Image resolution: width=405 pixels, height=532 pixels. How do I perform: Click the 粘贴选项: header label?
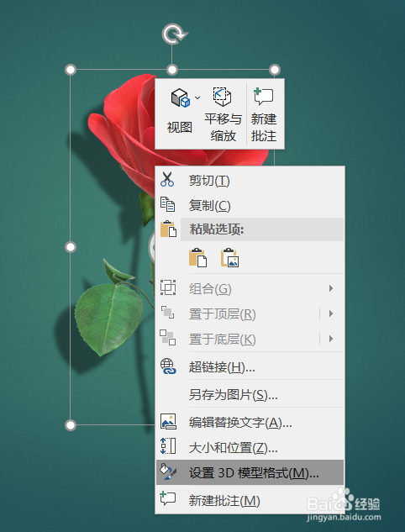pos(217,229)
